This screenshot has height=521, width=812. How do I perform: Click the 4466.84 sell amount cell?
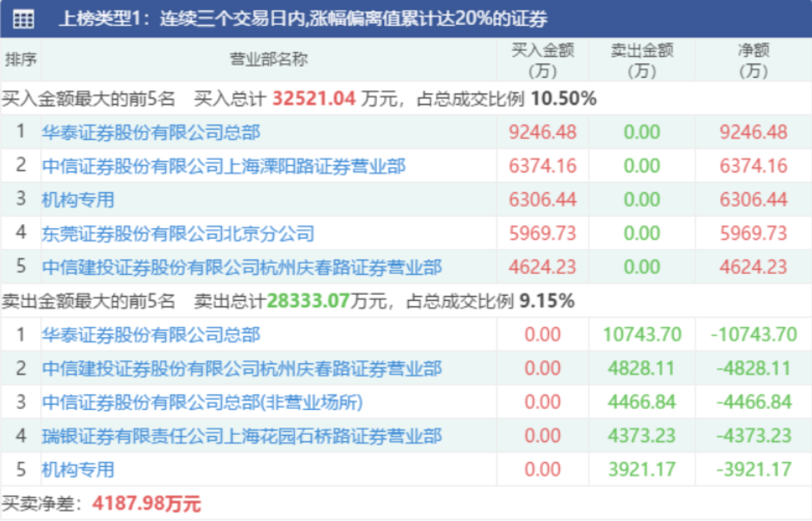pyautogui.click(x=642, y=402)
